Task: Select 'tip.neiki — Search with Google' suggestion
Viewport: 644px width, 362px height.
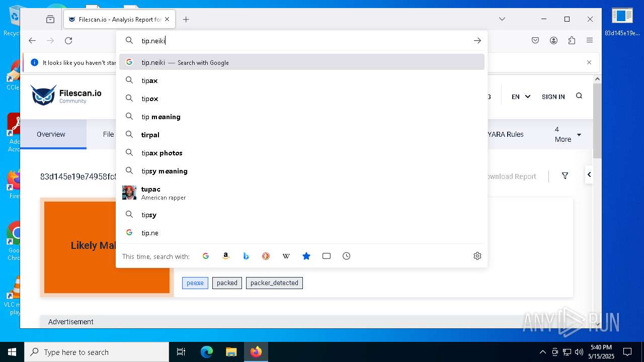Action: coord(302,62)
